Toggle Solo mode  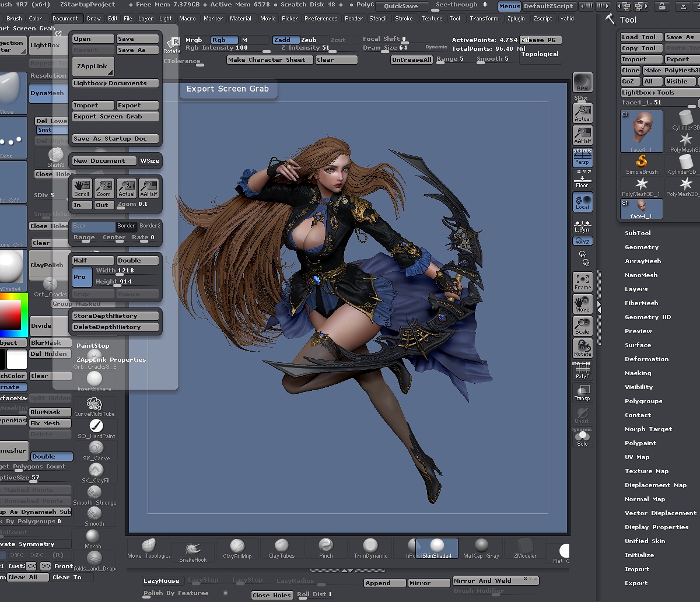pyautogui.click(x=582, y=437)
